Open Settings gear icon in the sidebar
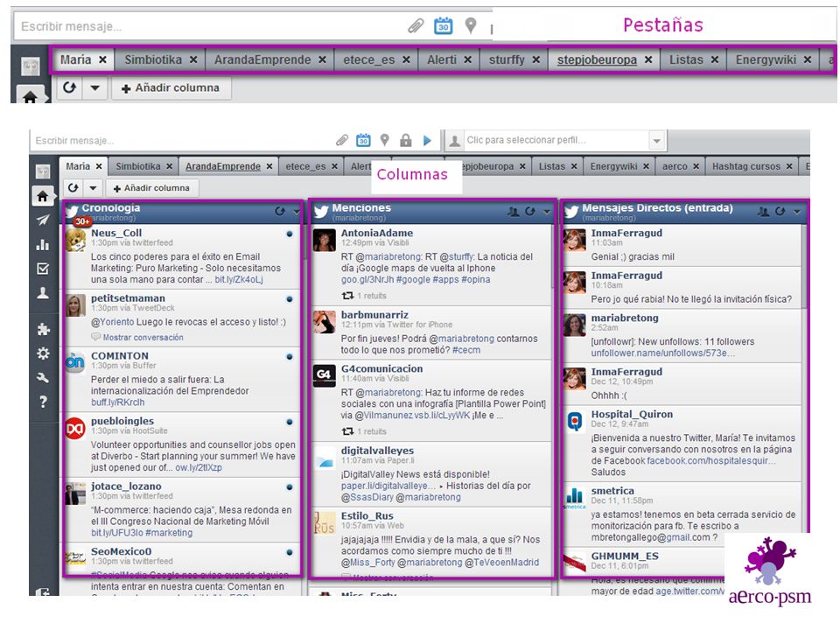This screenshot has width=840, height=630. (43, 353)
